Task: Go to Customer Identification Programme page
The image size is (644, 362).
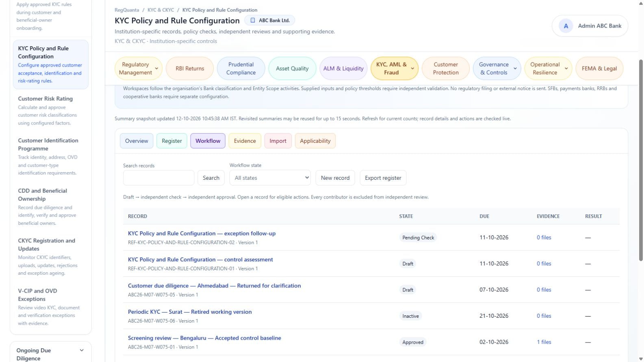Action: pyautogui.click(x=51, y=156)
